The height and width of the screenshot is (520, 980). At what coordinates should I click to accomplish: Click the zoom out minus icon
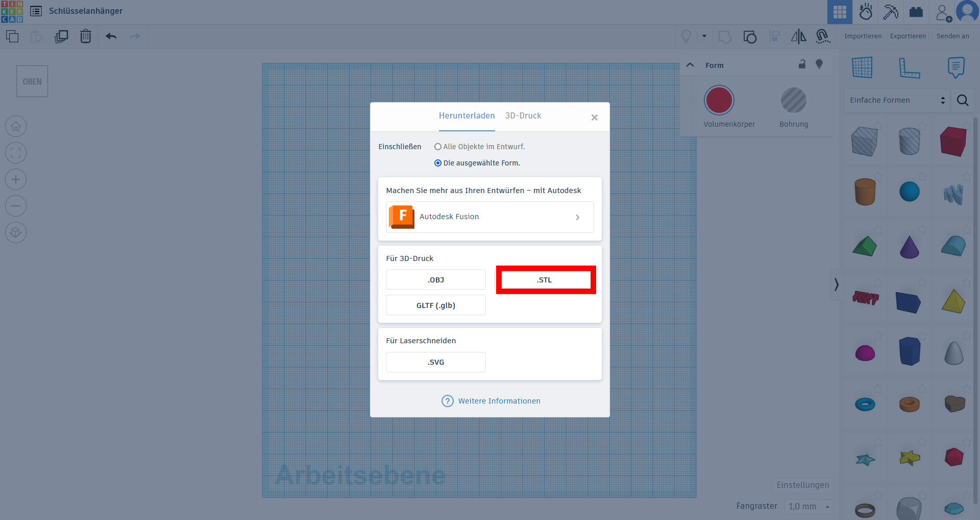pyautogui.click(x=16, y=206)
